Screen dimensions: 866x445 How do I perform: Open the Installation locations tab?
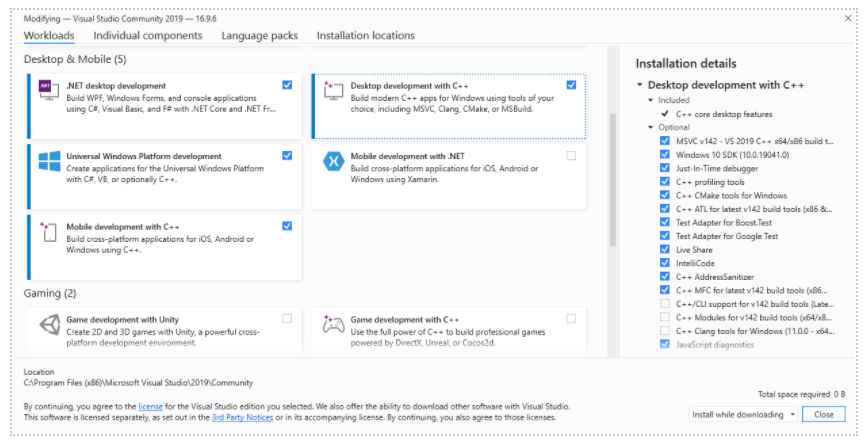(366, 36)
